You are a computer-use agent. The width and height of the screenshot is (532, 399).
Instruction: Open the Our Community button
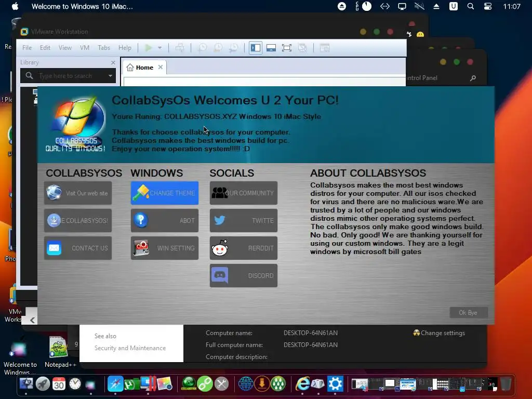click(243, 193)
